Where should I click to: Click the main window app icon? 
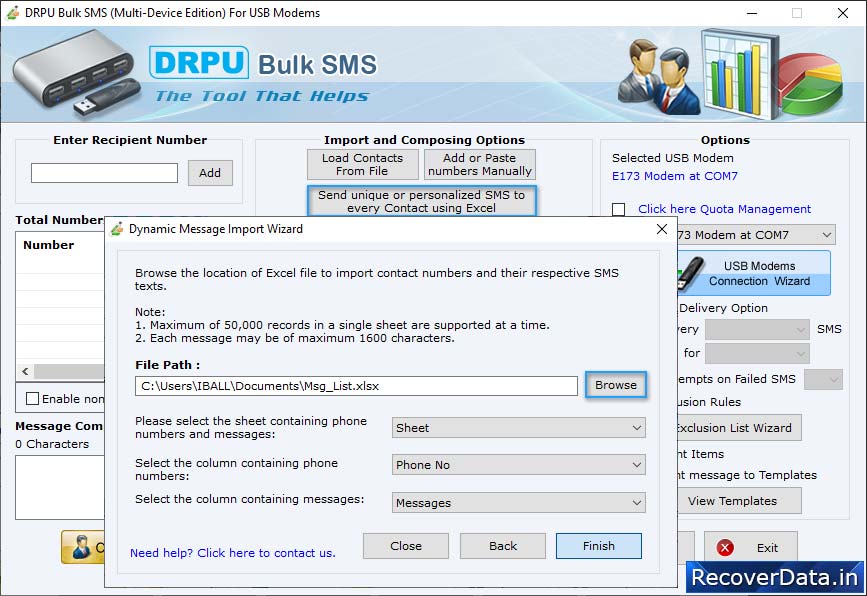point(13,13)
